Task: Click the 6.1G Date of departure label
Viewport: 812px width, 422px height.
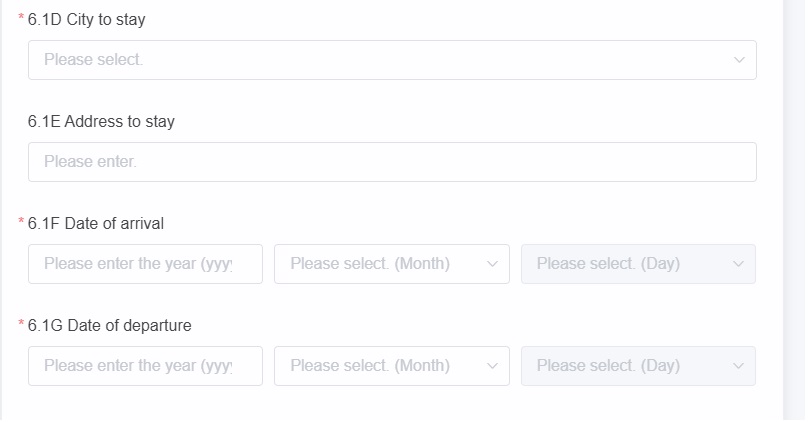Action: point(109,326)
